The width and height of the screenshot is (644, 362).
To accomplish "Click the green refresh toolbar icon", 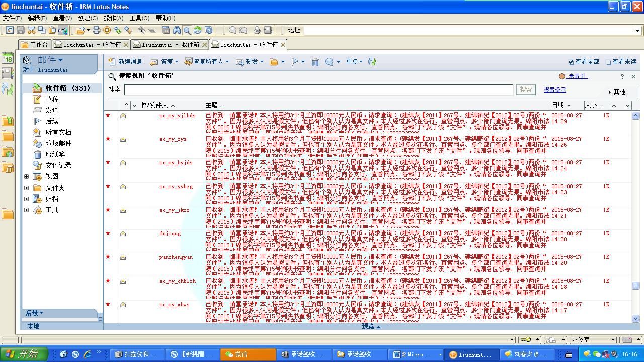I will 198,30.
